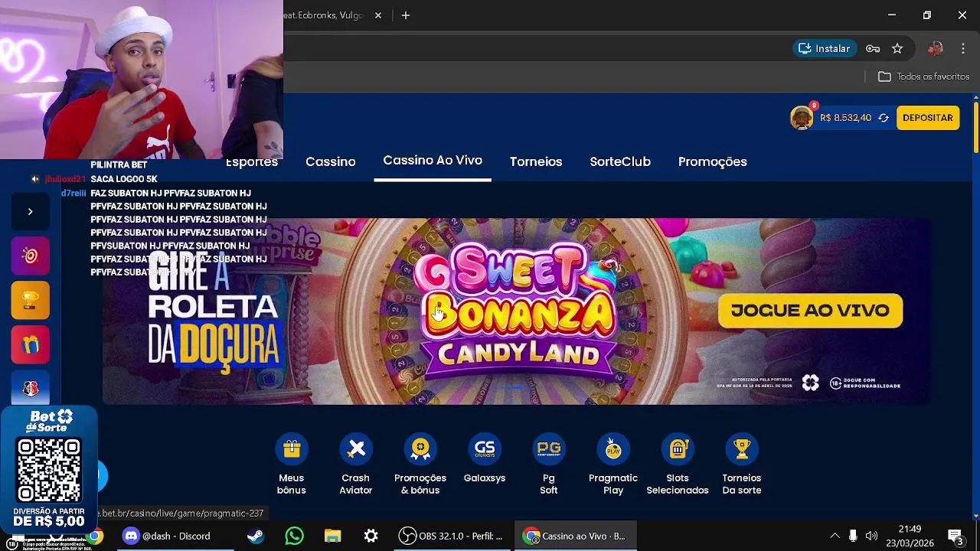
Task: Open the Galaxsys provider icon
Action: (x=485, y=448)
